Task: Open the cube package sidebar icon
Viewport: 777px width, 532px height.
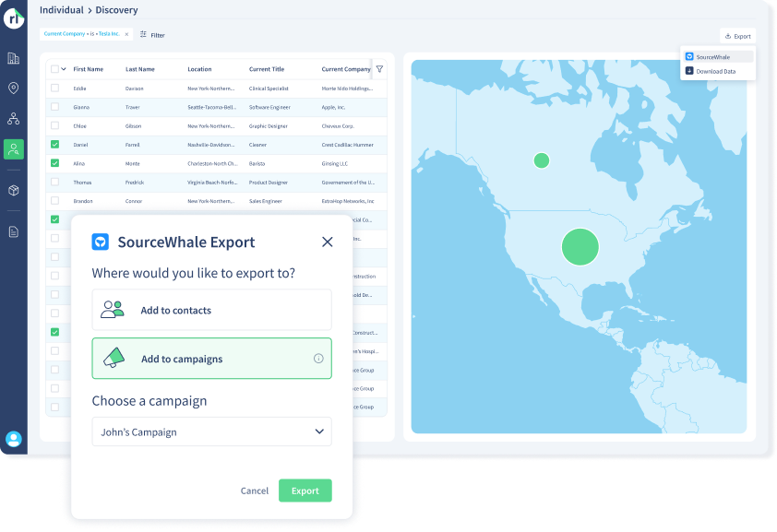Action: (x=13, y=191)
